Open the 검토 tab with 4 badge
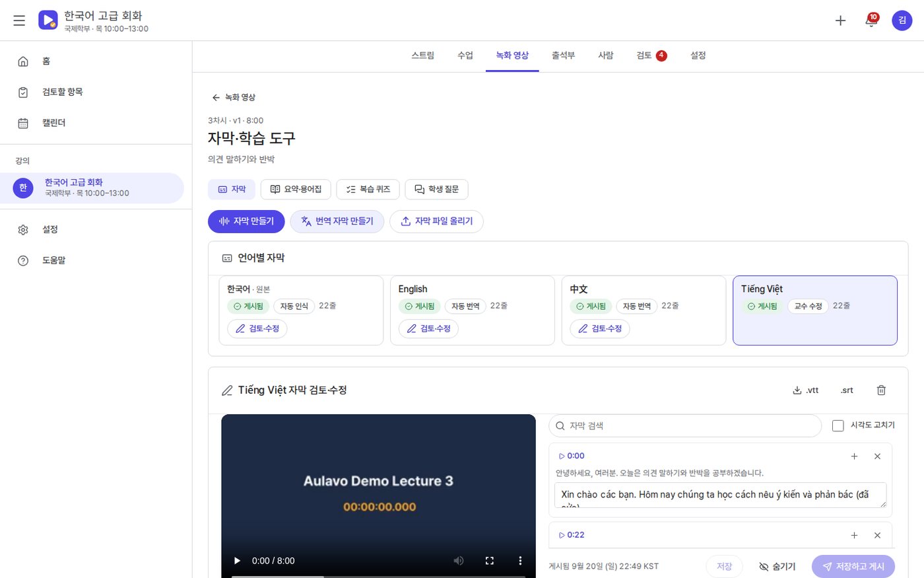The height and width of the screenshot is (578, 924). point(651,55)
